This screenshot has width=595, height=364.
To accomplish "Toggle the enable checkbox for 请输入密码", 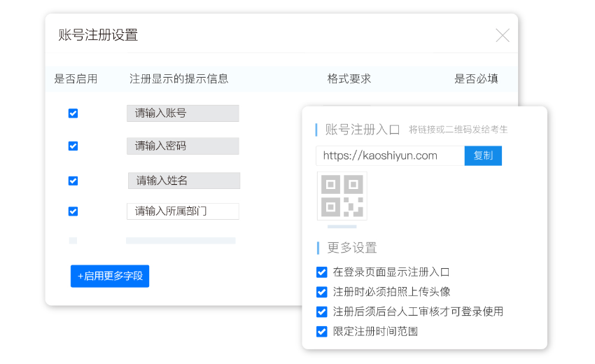I will [73, 146].
